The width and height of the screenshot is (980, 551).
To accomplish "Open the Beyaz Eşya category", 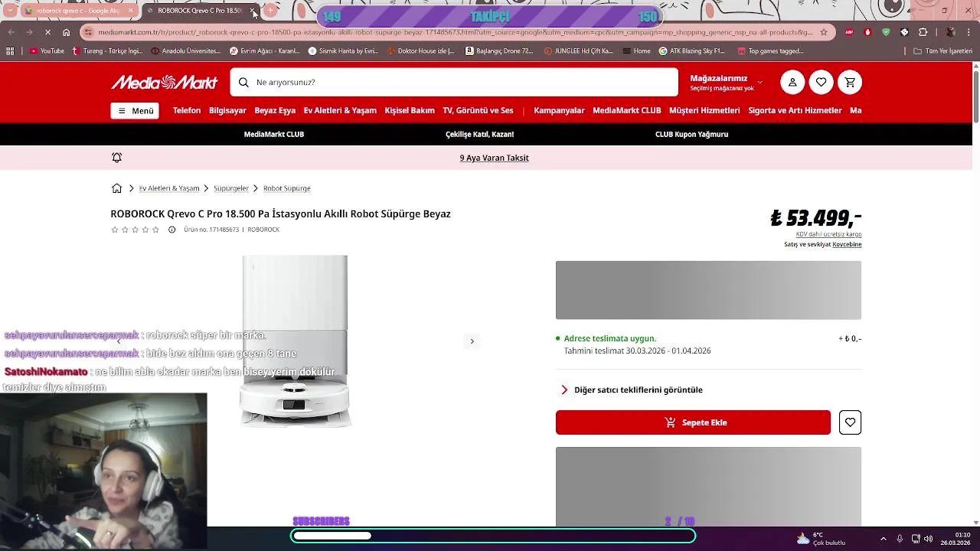I will point(275,110).
